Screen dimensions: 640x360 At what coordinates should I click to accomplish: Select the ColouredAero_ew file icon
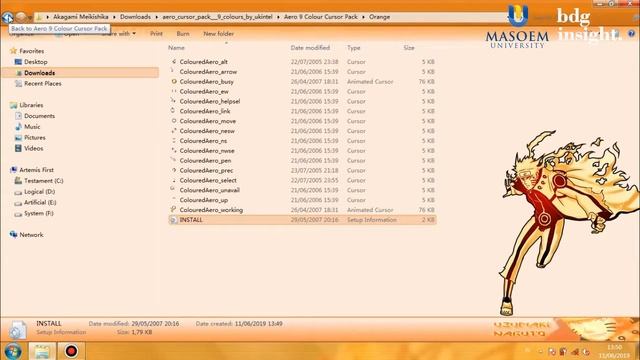tap(173, 91)
